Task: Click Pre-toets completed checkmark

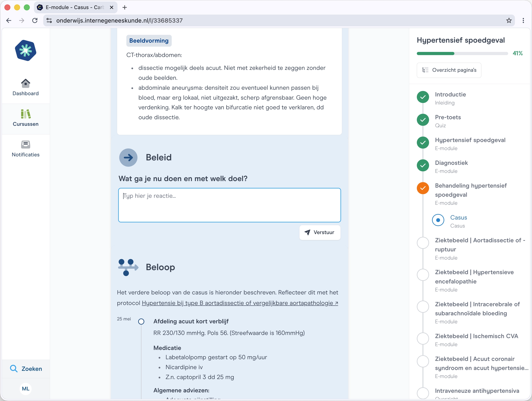Action: click(423, 120)
